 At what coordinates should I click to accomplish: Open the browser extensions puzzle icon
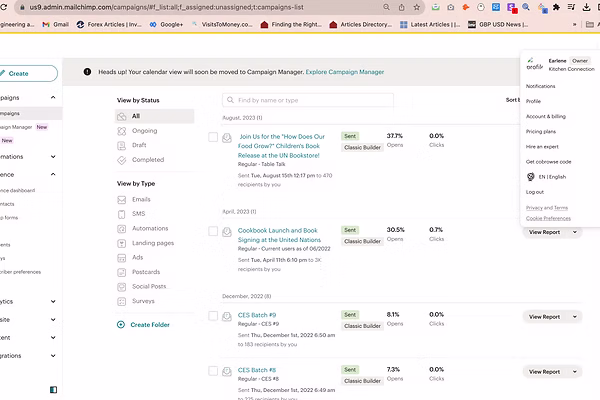tap(556, 7)
